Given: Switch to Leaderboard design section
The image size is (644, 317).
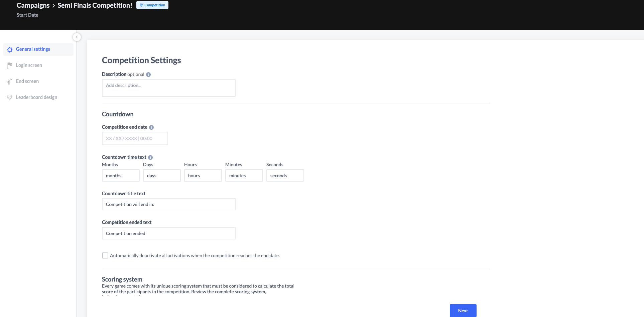Looking at the screenshot, I should 36,97.
